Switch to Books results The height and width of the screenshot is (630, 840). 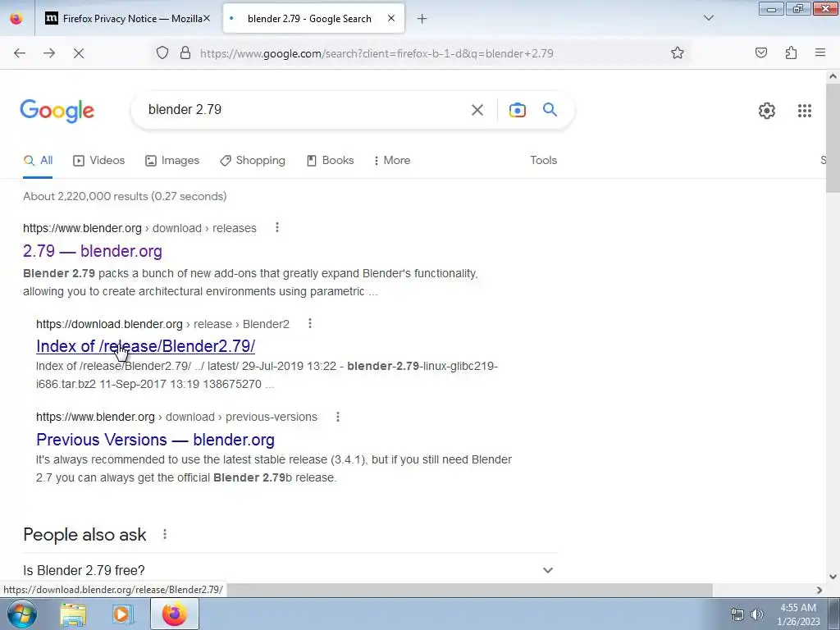330,160
